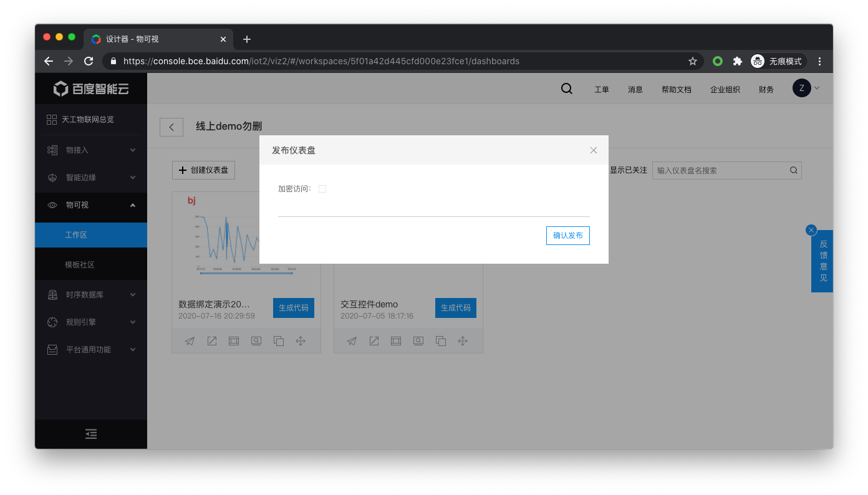Expand the 物接入 sidebar section

(91, 150)
